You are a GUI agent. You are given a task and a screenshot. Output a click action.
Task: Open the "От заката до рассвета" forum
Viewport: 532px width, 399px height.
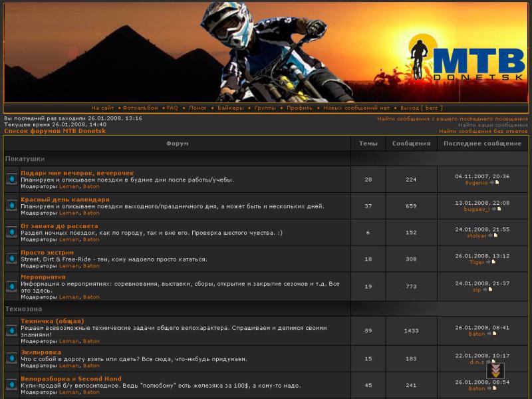click(59, 226)
